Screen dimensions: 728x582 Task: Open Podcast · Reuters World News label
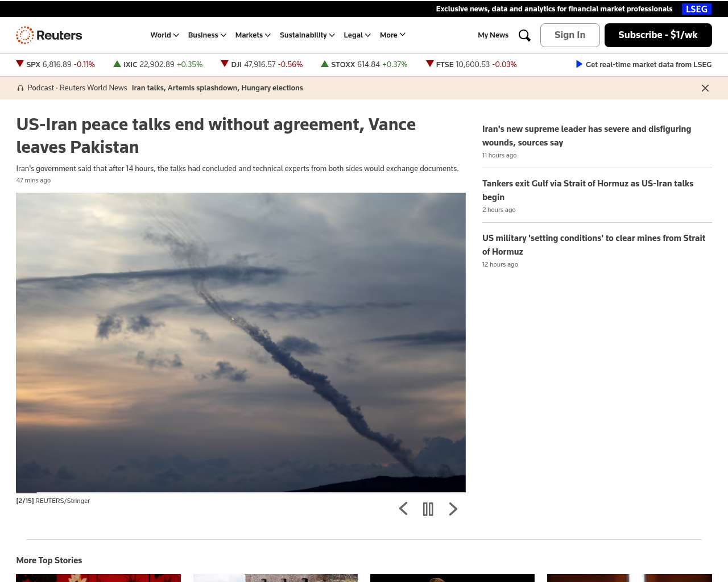[x=77, y=88]
